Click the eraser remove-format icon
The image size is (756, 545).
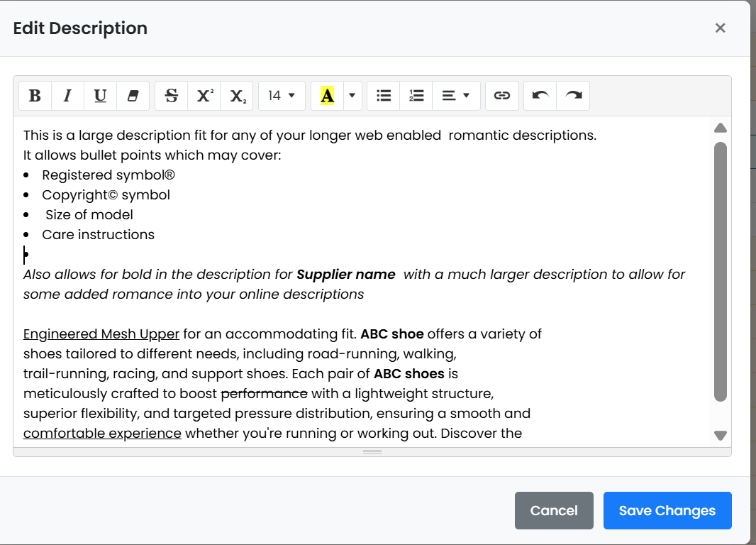tap(133, 96)
